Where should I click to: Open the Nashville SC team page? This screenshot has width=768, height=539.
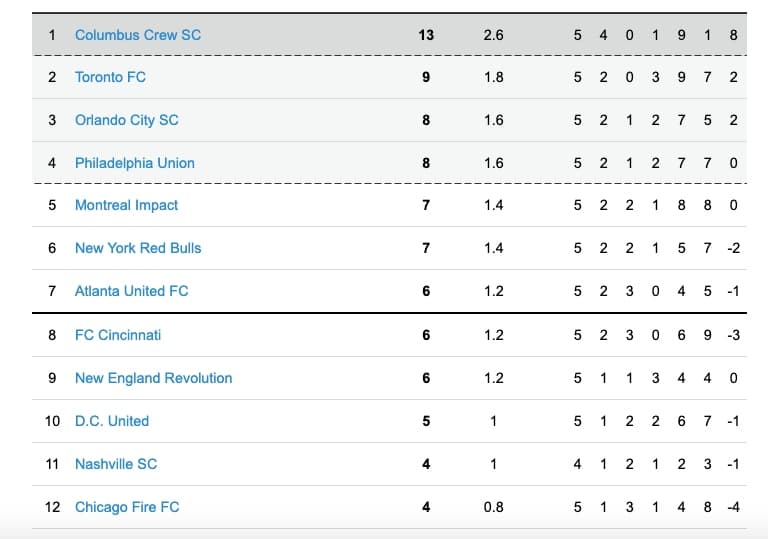tap(116, 464)
